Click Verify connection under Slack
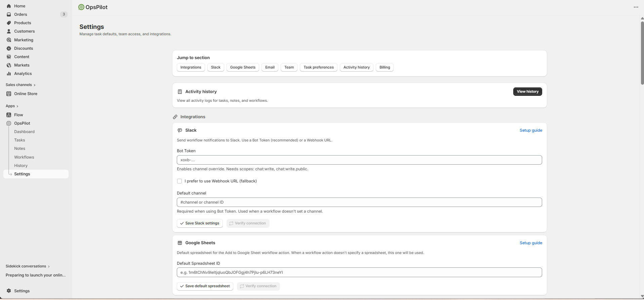 tap(248, 223)
